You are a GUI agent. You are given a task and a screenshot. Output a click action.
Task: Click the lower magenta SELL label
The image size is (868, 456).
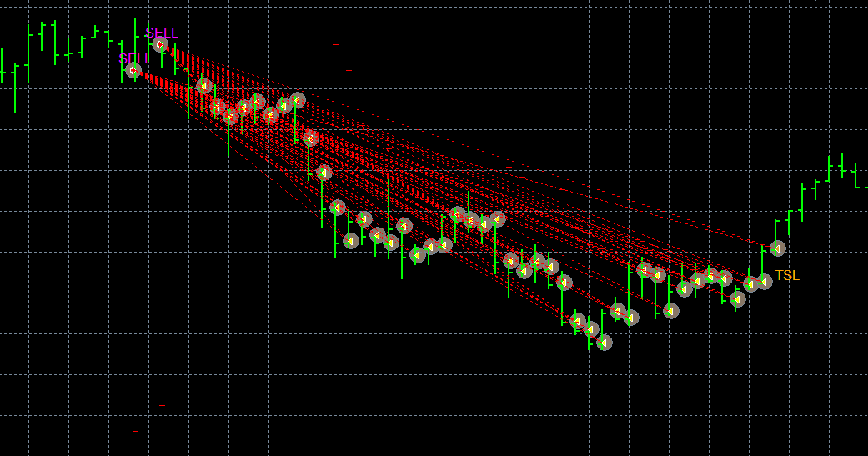point(134,58)
